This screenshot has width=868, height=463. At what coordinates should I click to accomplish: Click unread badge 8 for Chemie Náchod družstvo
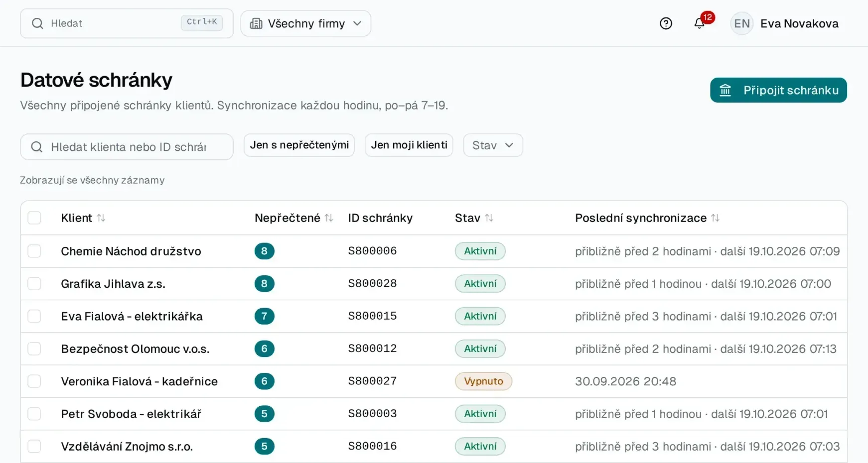[x=264, y=251]
